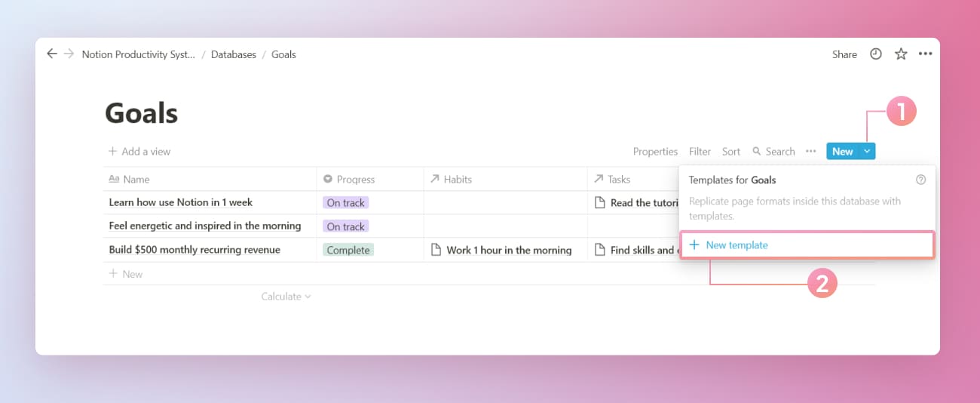Open the page updates clock icon
The width and height of the screenshot is (980, 403).
pyautogui.click(x=875, y=54)
